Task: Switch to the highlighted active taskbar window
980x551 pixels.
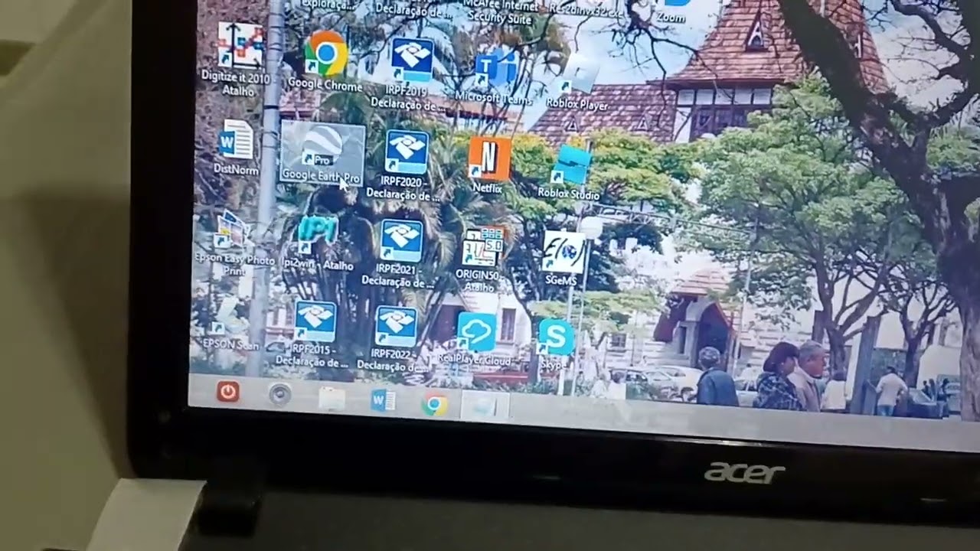Action: 485,406
